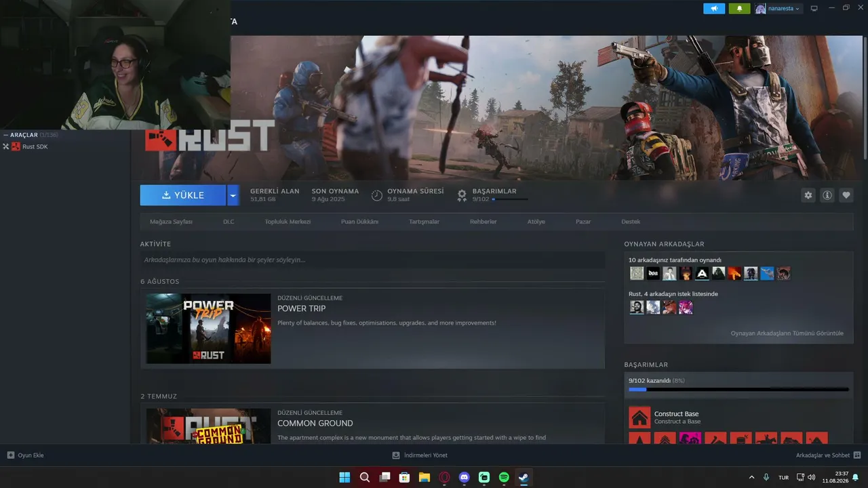Image resolution: width=868 pixels, height=488 pixels.
Task: Open Rust game settings gear icon
Action: [x=808, y=195]
